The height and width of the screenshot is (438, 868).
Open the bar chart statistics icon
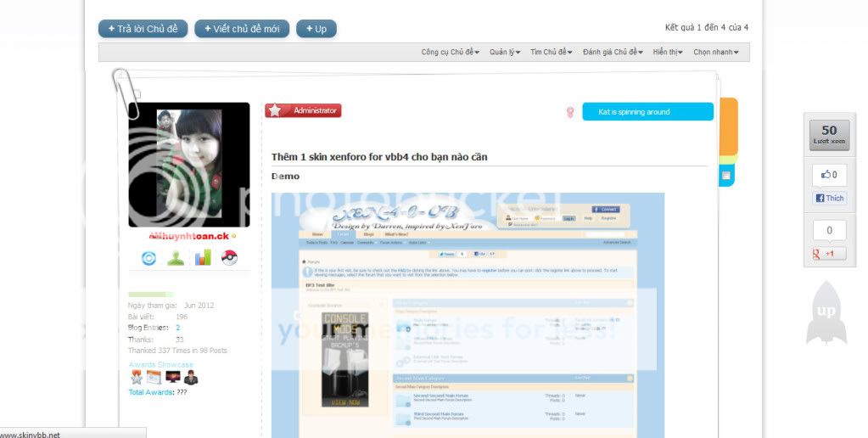click(x=202, y=258)
